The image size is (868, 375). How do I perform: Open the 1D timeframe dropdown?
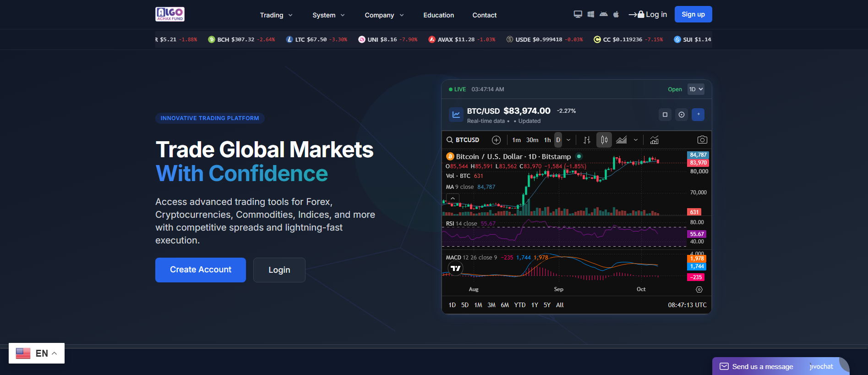point(696,89)
